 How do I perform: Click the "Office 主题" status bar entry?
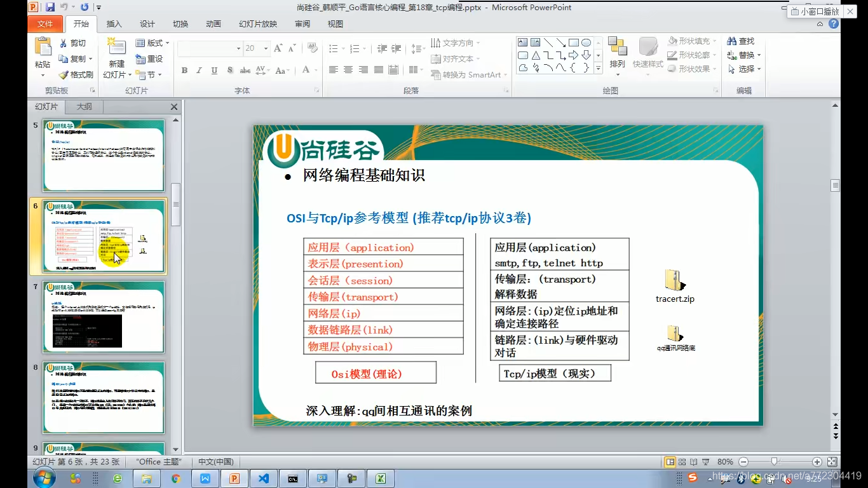point(159,462)
